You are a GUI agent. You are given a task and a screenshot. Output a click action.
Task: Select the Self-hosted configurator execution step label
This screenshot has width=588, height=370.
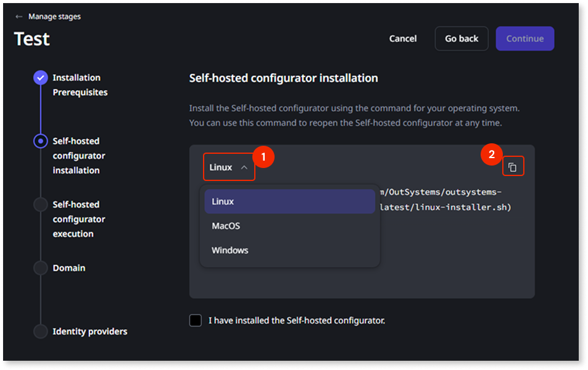point(79,219)
